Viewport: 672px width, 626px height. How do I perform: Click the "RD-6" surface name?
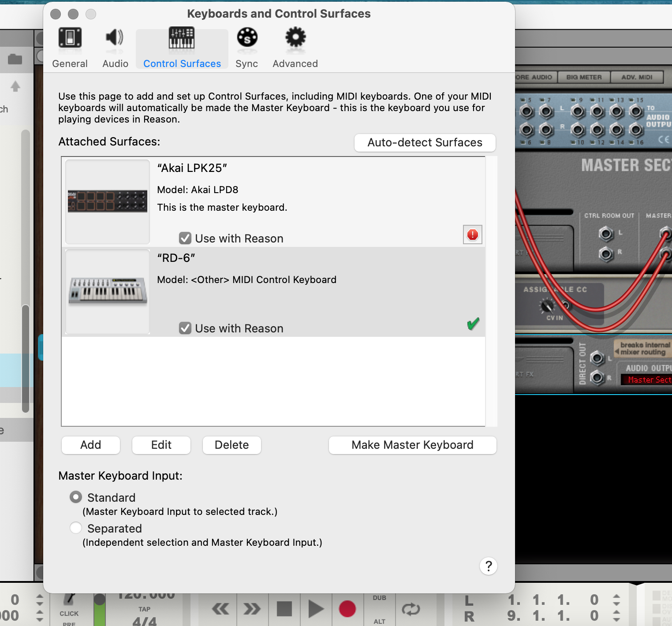pyautogui.click(x=176, y=258)
